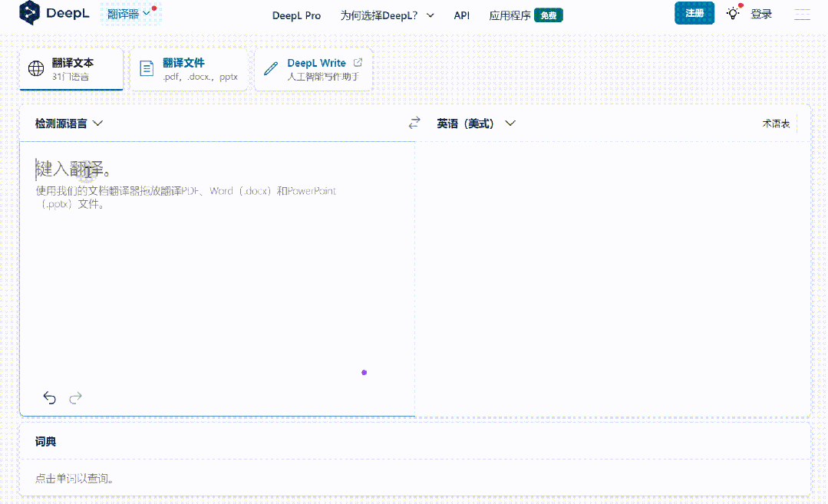
Task: Swap the translation language direction
Action: click(x=414, y=122)
